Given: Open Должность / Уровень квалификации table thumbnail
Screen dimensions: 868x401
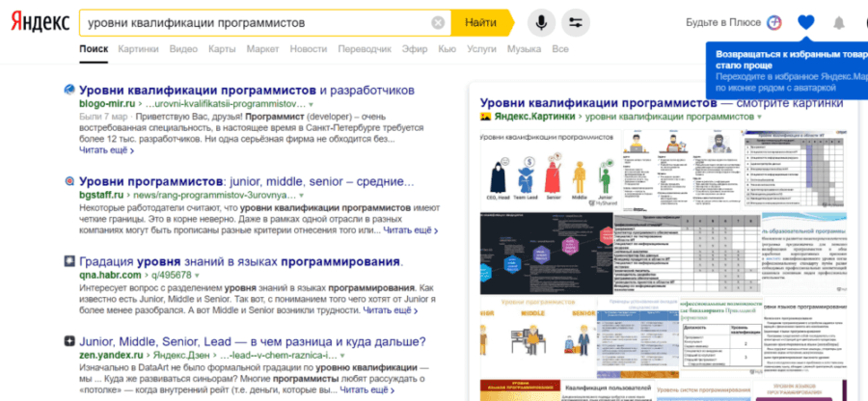Looking at the screenshot, I should [x=720, y=335].
